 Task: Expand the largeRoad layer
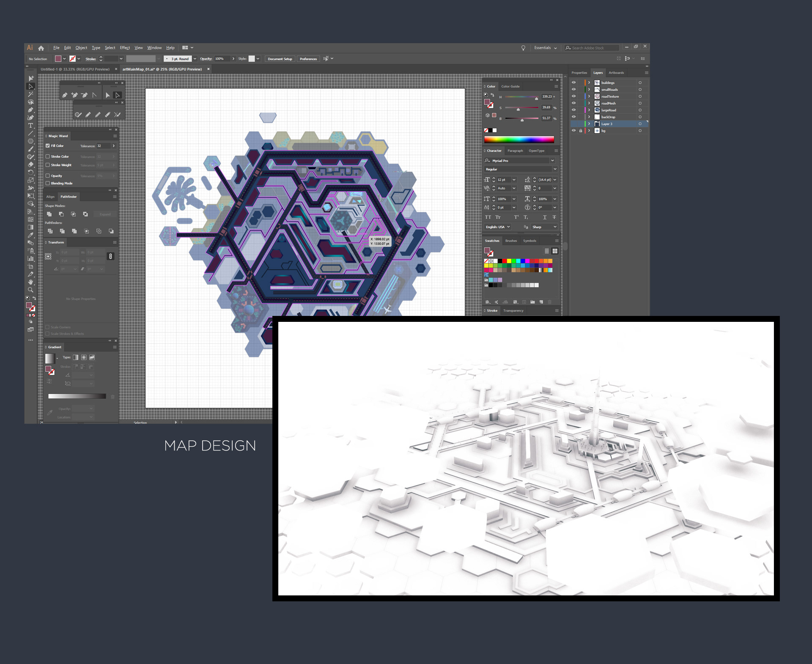[589, 110]
